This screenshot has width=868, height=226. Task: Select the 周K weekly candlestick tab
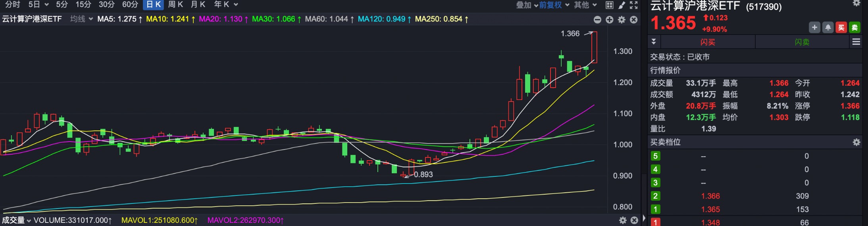pos(175,5)
